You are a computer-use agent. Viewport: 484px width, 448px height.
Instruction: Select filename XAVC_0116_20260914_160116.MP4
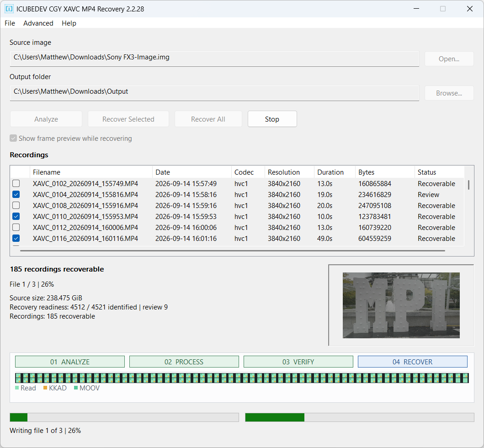point(85,238)
